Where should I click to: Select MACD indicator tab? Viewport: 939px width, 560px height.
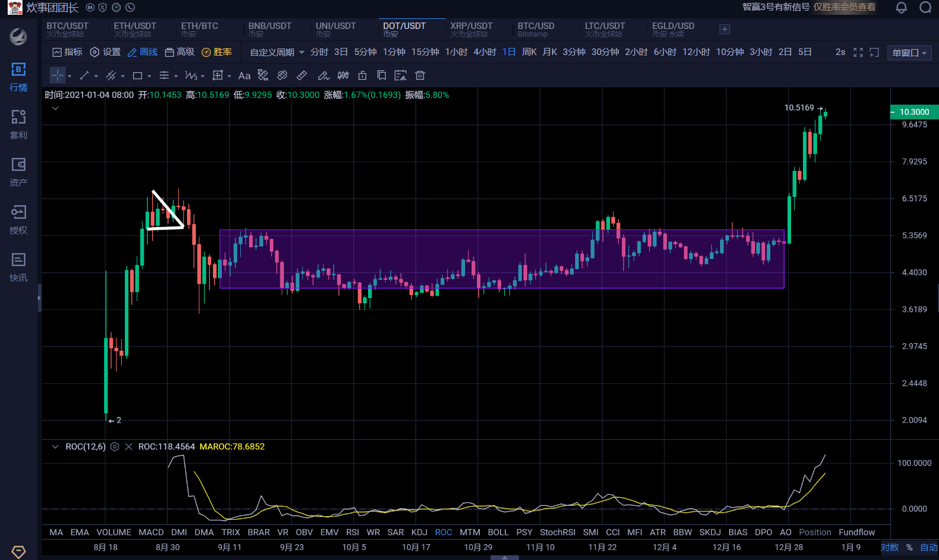point(151,532)
